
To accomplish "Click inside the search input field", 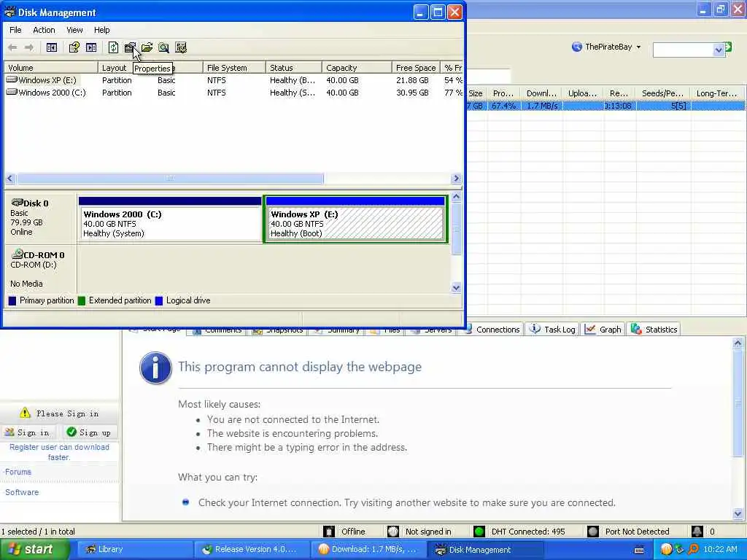I will coord(683,50).
